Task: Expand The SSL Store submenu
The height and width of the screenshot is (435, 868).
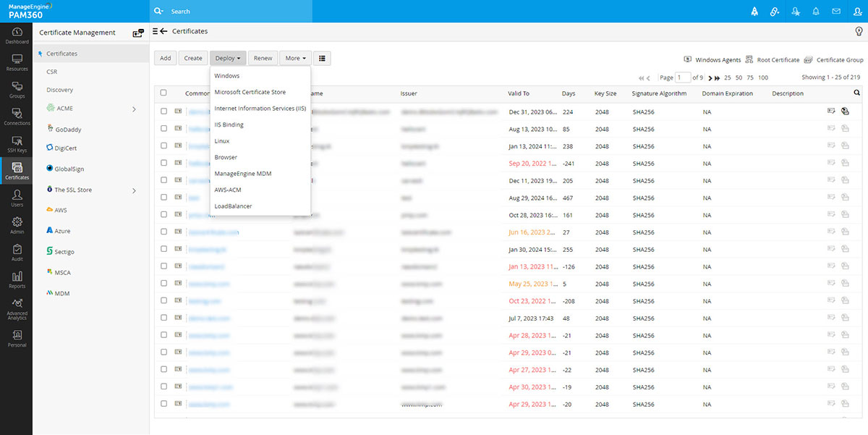Action: 134,190
